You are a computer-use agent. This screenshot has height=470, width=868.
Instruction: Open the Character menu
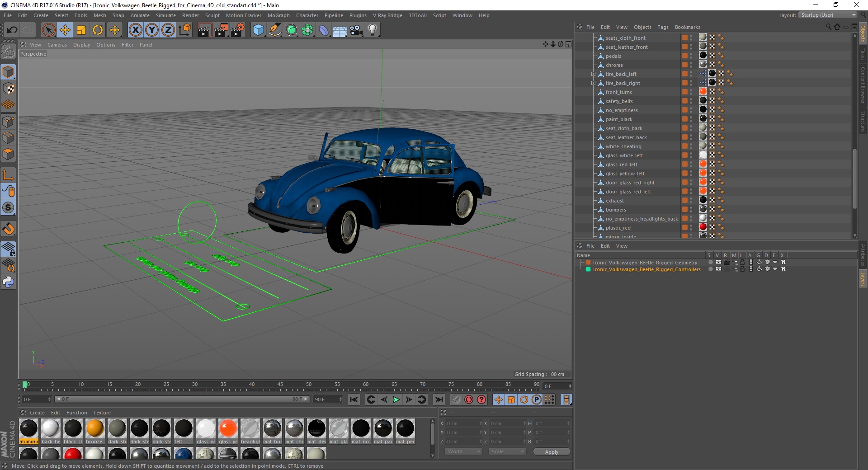point(307,15)
